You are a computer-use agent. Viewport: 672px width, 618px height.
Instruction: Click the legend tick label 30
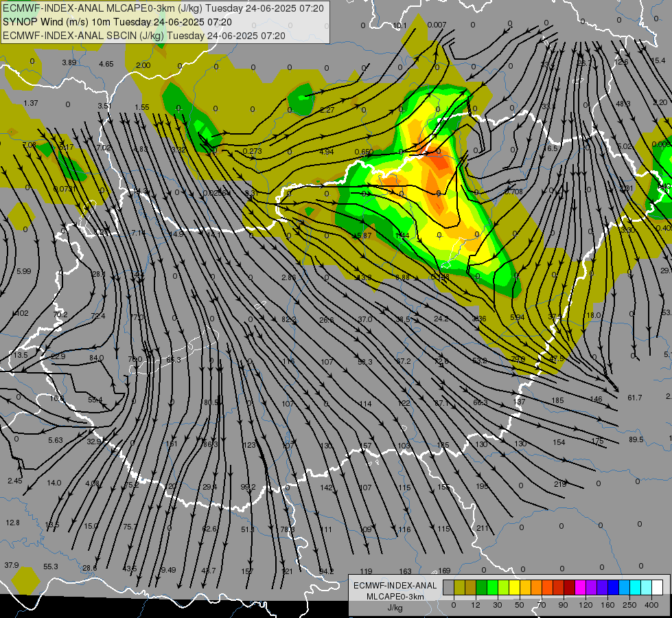click(x=498, y=605)
